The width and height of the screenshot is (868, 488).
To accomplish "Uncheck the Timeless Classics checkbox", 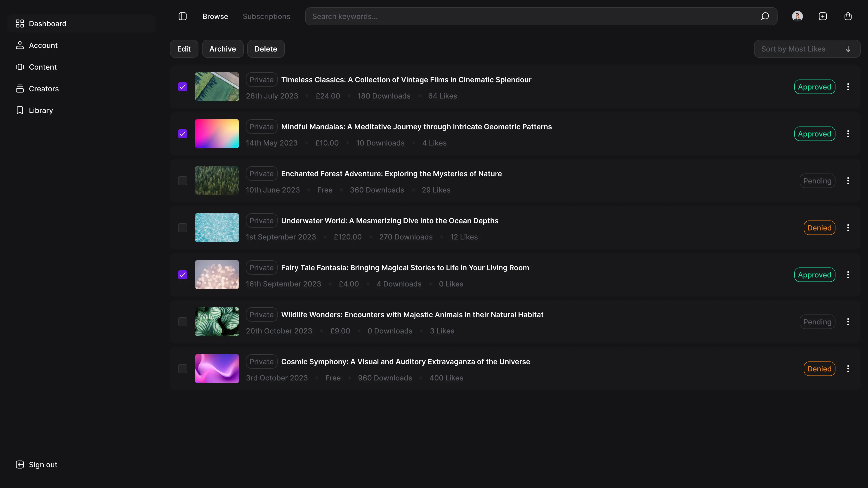I will click(182, 87).
